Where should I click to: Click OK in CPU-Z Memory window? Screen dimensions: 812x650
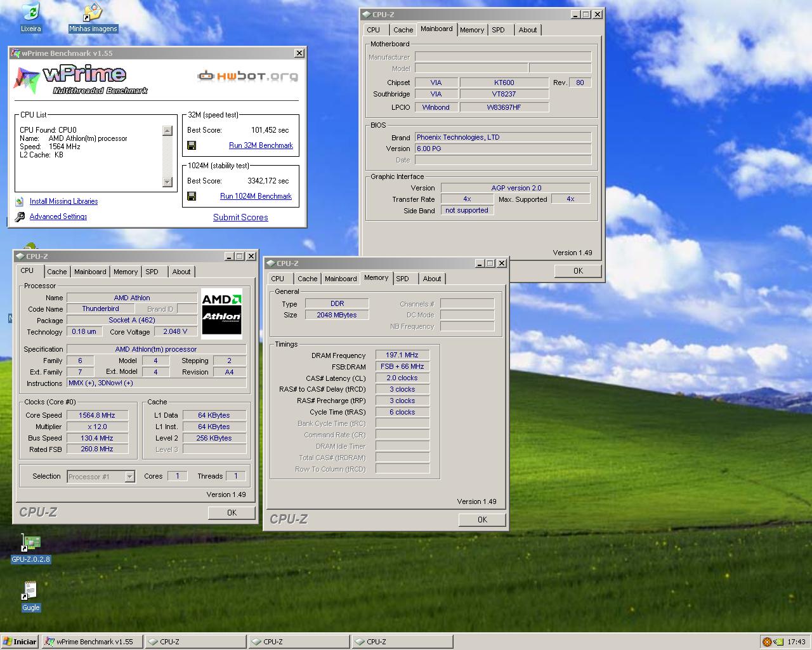pos(482,519)
